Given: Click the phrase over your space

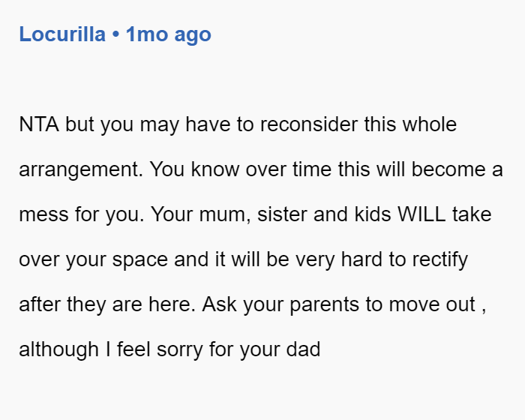Looking at the screenshot, I should coord(94,260).
